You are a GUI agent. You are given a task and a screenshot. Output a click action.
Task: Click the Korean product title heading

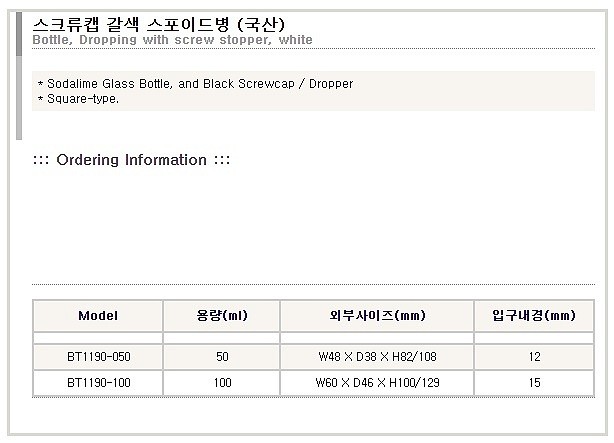pyautogui.click(x=159, y=23)
